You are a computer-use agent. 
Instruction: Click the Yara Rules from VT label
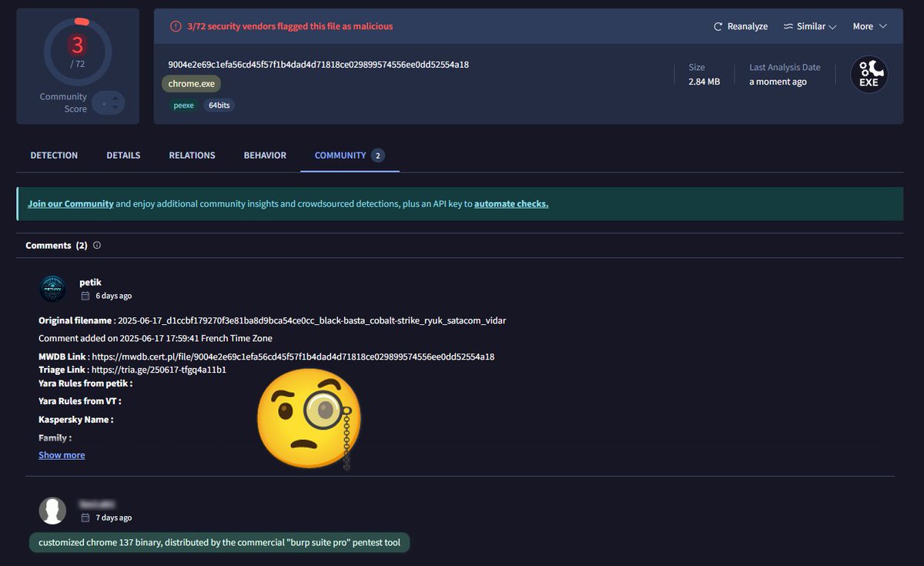[x=80, y=401]
